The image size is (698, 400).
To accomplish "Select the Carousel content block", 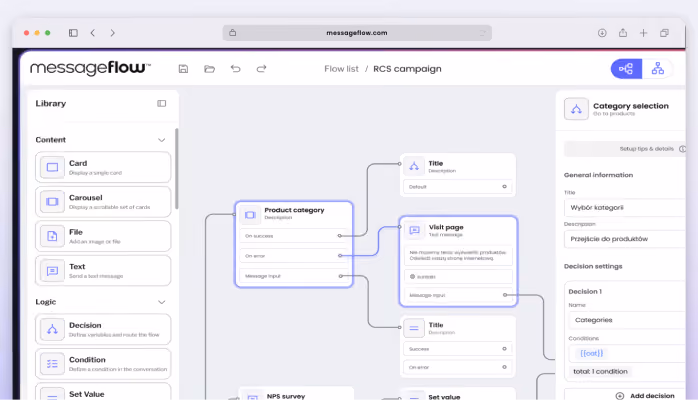I will (x=103, y=202).
